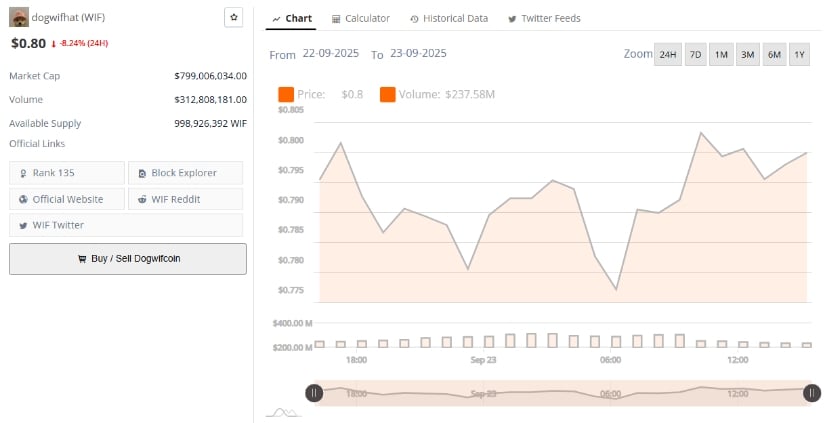Click the 06:00 axis label under the volume bars
Viewport: 825px width, 423px height.
[x=610, y=360]
